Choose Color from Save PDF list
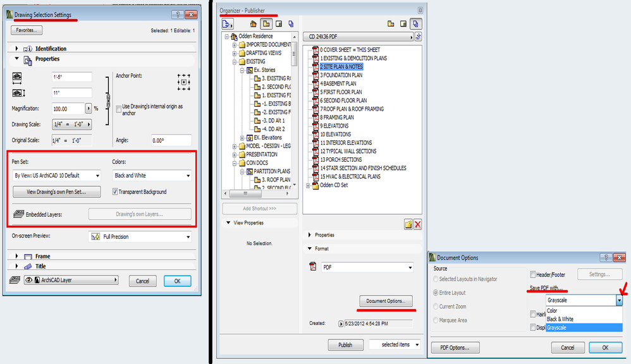Screen dimensions: 631x364 pyautogui.click(x=584, y=310)
